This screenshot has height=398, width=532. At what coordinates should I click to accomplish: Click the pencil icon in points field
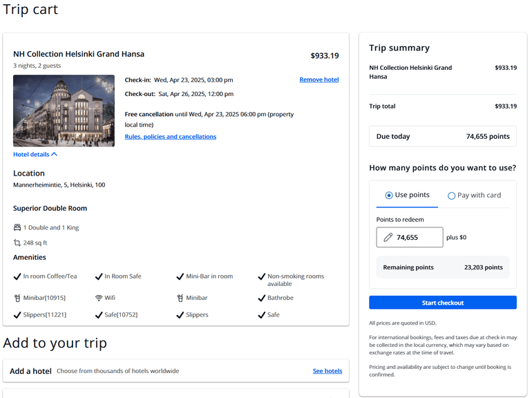coord(388,238)
